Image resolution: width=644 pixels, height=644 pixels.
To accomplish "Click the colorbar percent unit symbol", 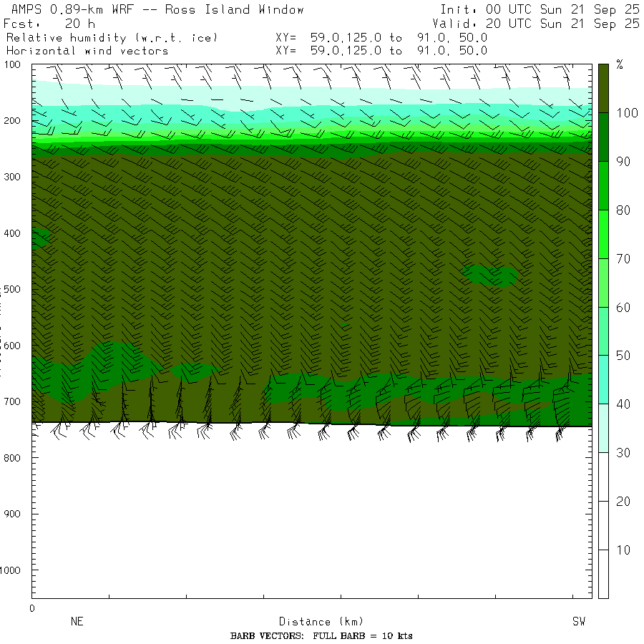I will (620, 64).
